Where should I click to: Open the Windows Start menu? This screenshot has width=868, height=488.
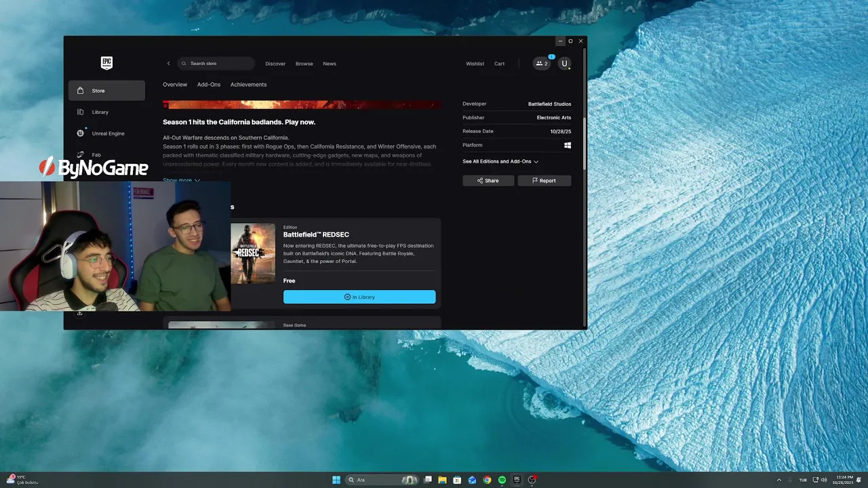point(336,480)
